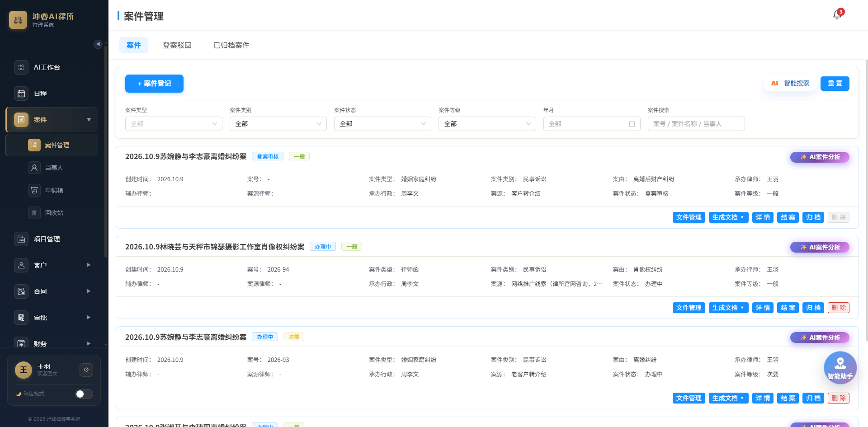Switch to the 登案驳回 tab
The height and width of the screenshot is (427, 868).
(177, 45)
